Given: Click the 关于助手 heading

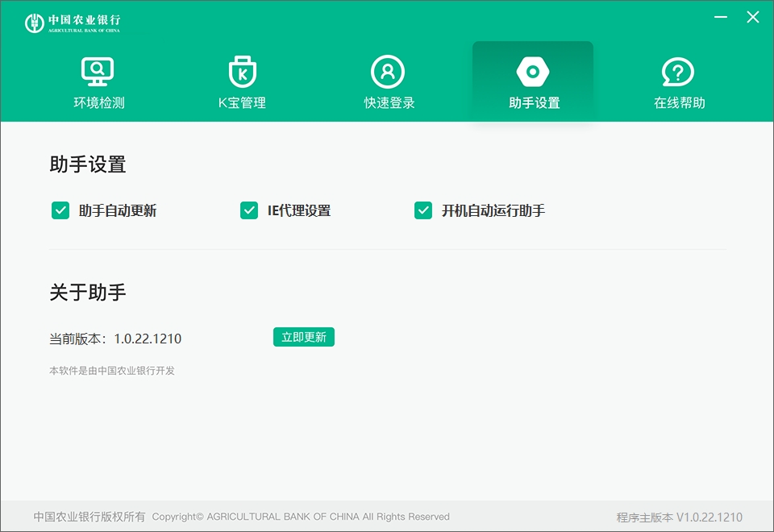Looking at the screenshot, I should click(88, 292).
